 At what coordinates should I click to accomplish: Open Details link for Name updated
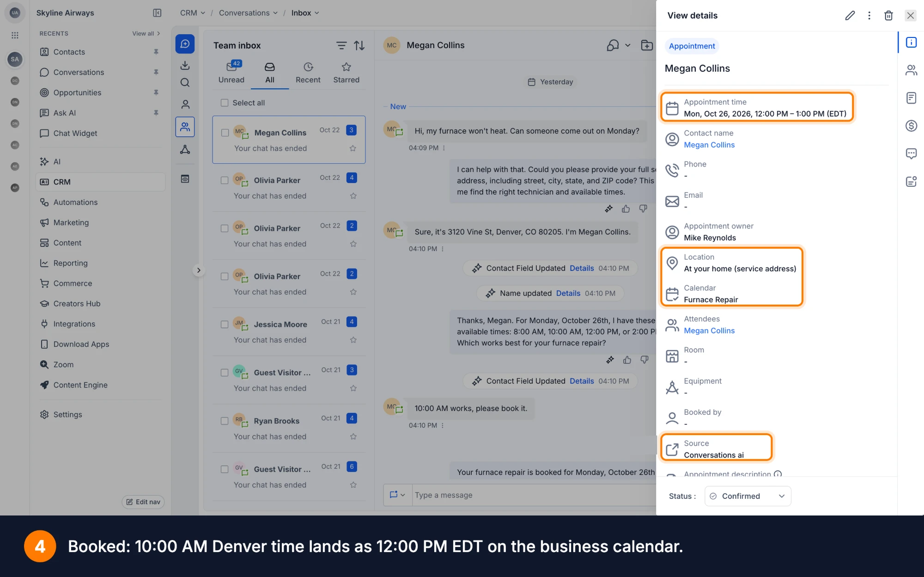coord(568,293)
